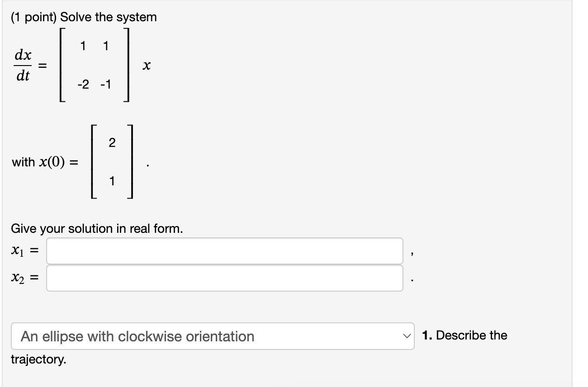Click the vector entry 2

(x=112, y=142)
